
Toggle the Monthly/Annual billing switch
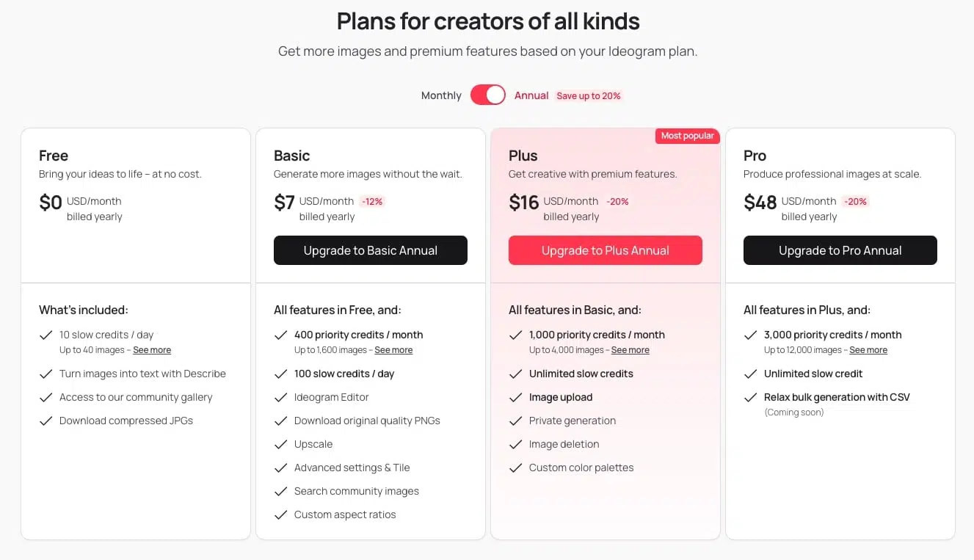pos(487,95)
